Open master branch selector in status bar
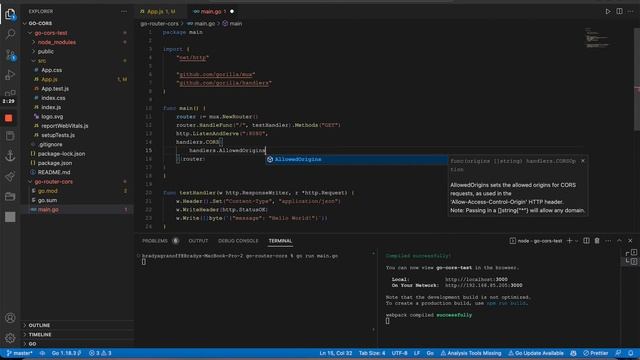Viewport: 640px width, 360px height. click(19, 353)
